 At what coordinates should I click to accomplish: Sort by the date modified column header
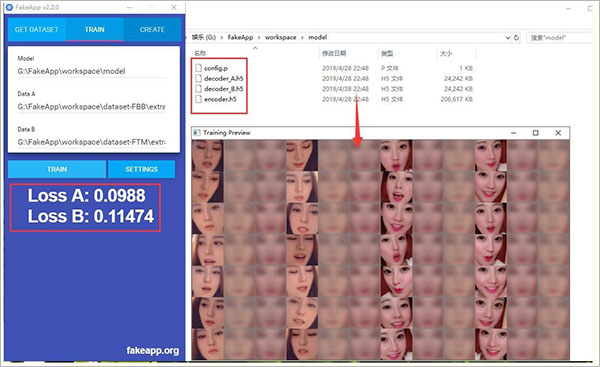click(x=334, y=53)
